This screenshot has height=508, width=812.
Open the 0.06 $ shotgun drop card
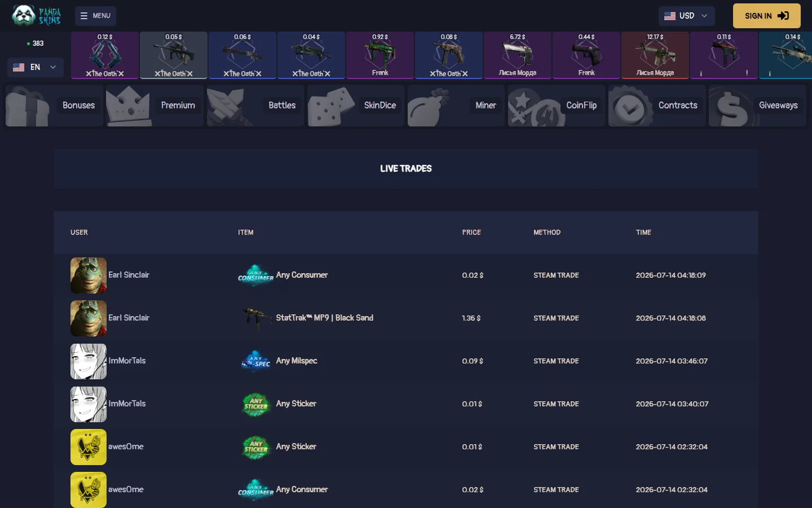point(242,55)
